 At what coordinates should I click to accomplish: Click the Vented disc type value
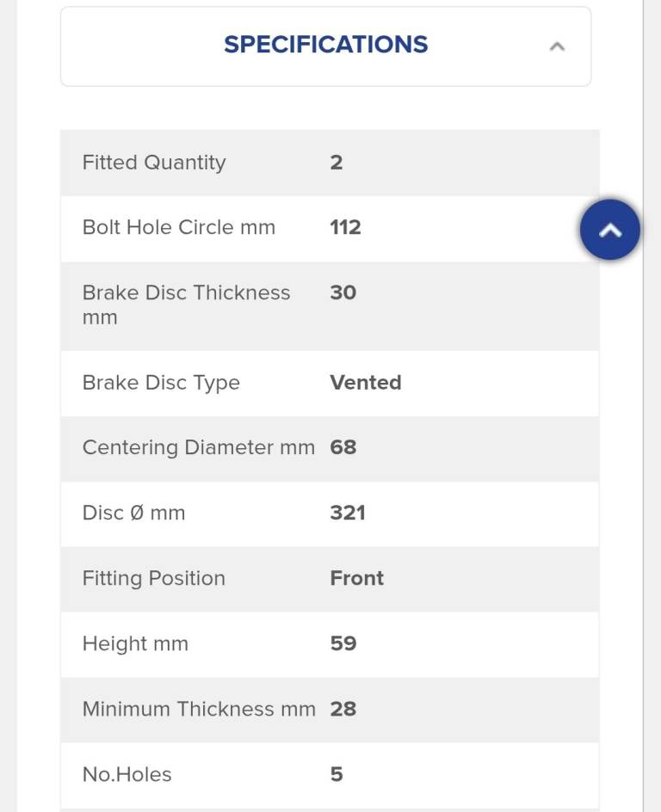(x=365, y=383)
